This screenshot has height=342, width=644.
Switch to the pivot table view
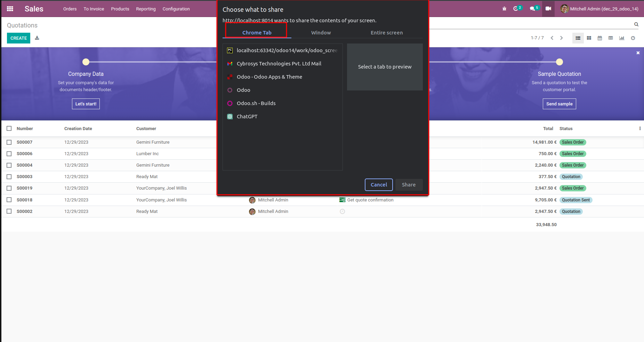tap(611, 38)
